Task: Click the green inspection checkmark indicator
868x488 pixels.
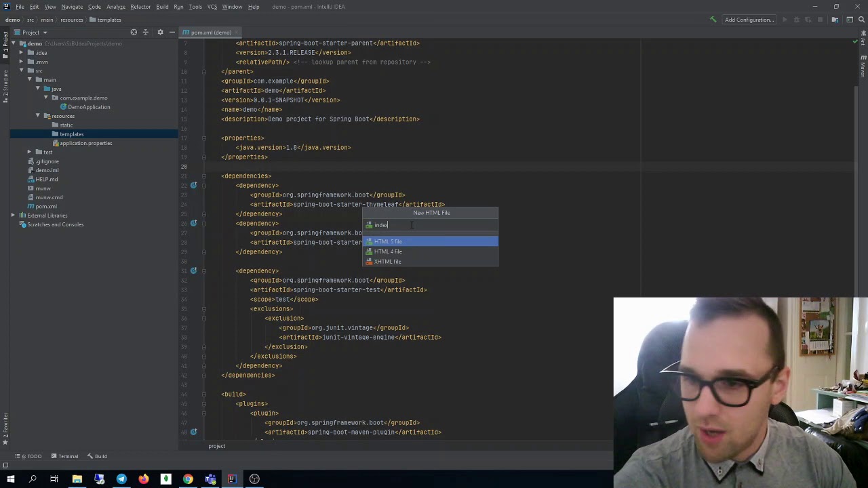Action: click(x=854, y=42)
